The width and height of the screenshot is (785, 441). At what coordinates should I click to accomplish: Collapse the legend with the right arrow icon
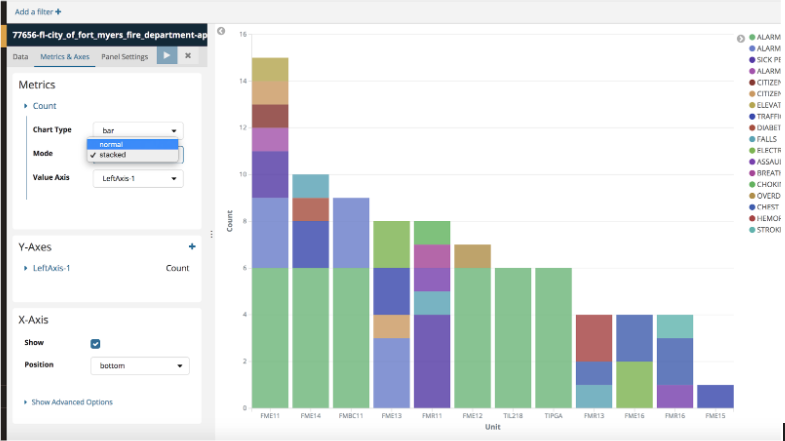[x=741, y=38]
